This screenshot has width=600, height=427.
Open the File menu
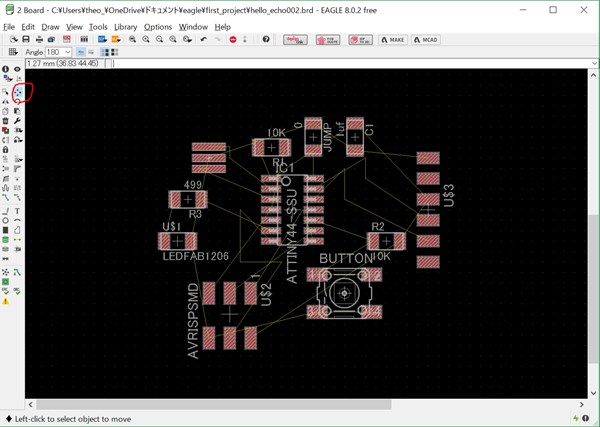(9, 27)
